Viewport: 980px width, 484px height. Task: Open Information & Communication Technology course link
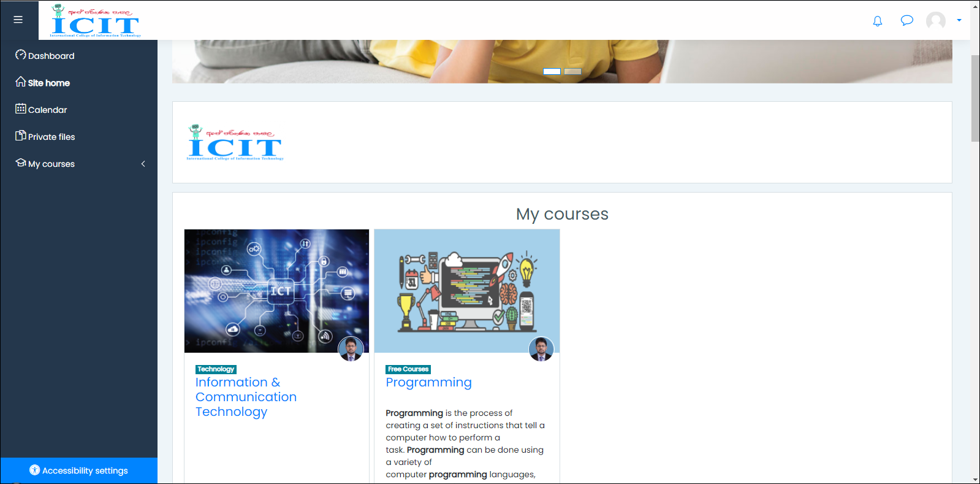tap(246, 397)
